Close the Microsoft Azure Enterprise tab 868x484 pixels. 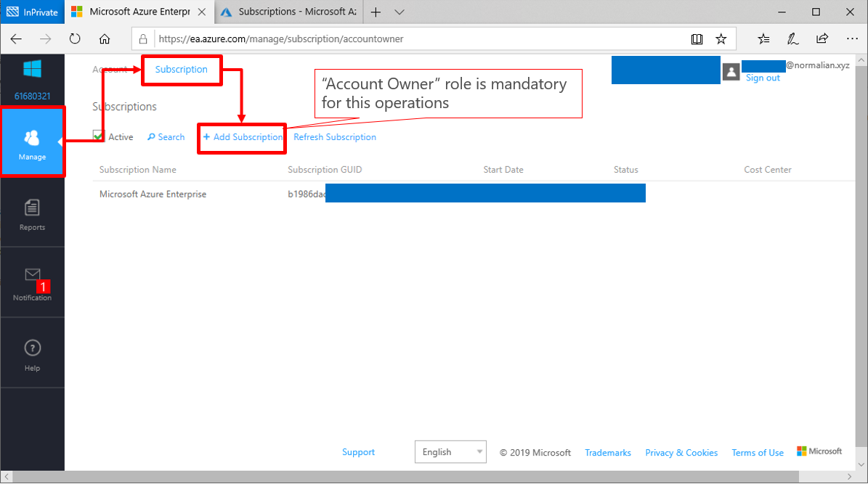(202, 12)
